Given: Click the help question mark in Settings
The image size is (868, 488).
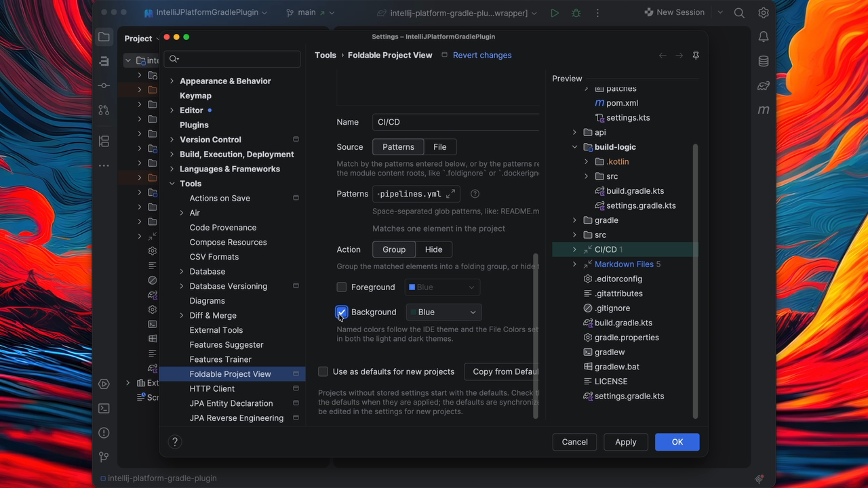Looking at the screenshot, I should (x=175, y=442).
